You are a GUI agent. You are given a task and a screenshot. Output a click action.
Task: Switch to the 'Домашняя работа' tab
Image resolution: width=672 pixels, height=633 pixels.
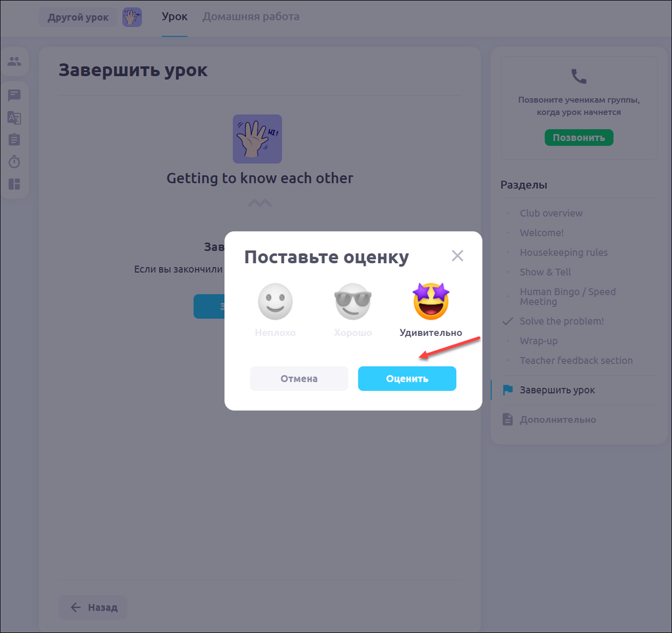click(251, 17)
